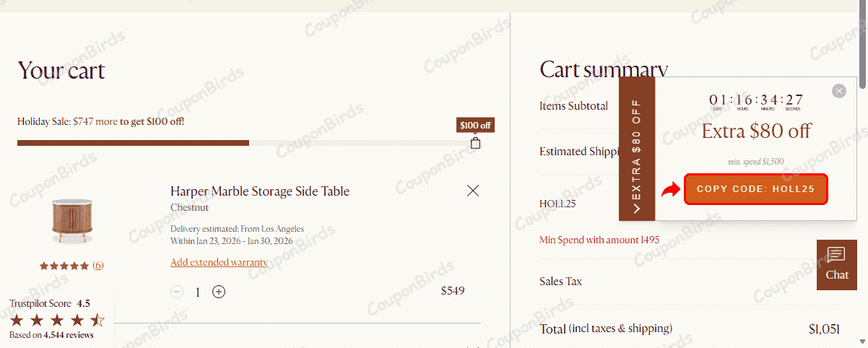Click the product five-star rating
Viewport: 868px width, 348px height.
64,266
